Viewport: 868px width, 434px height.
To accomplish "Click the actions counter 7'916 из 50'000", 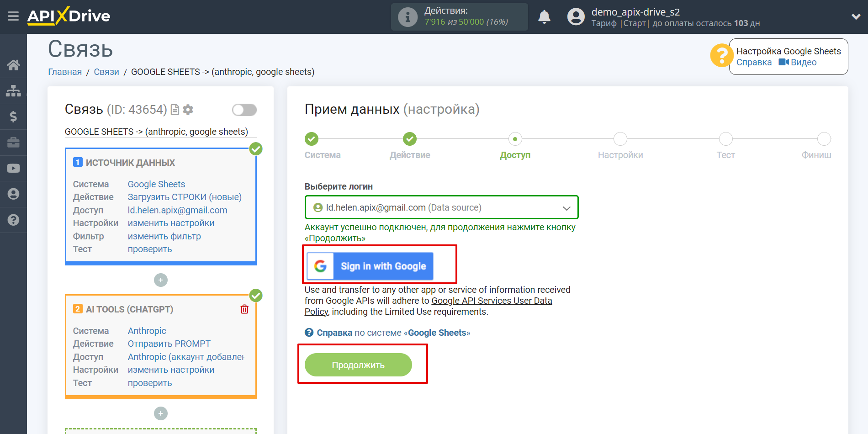I will click(466, 22).
